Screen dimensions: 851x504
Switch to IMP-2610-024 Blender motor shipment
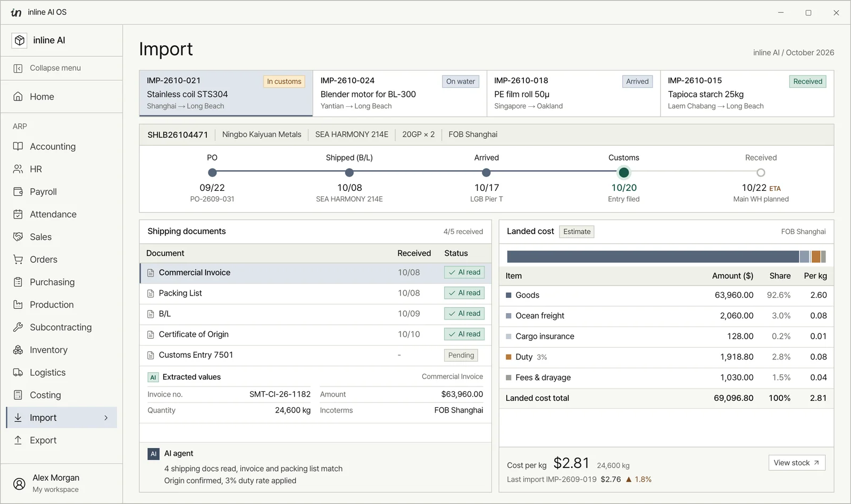[x=400, y=93]
